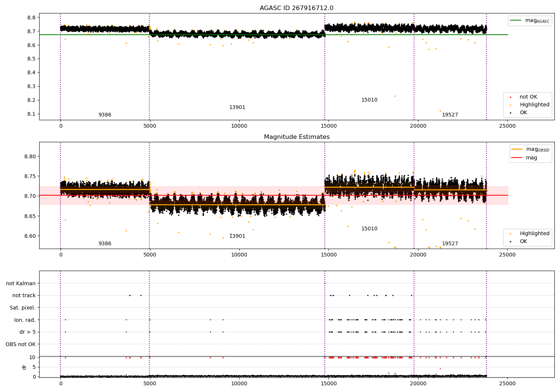
Task: Click the 8.8 y-tick label in top plot
Action: tap(31, 18)
